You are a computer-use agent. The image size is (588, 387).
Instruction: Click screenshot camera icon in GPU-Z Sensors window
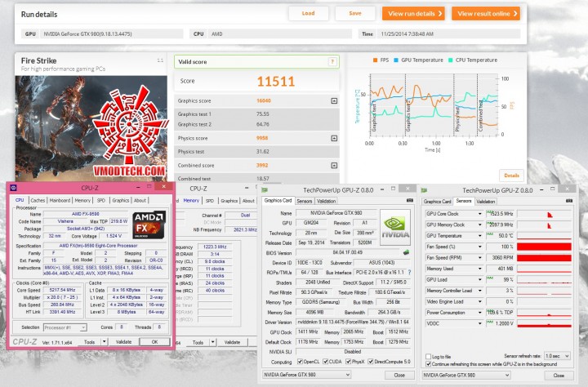point(569,201)
